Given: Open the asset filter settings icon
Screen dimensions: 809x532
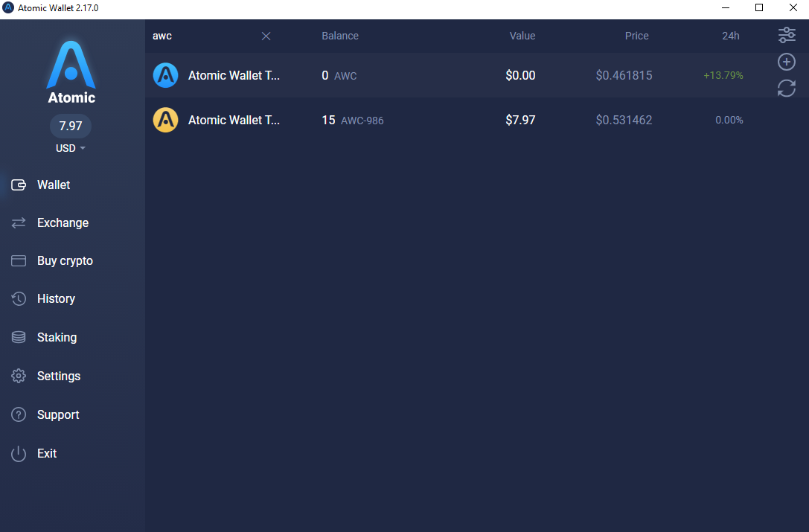Looking at the screenshot, I should pyautogui.click(x=787, y=35).
